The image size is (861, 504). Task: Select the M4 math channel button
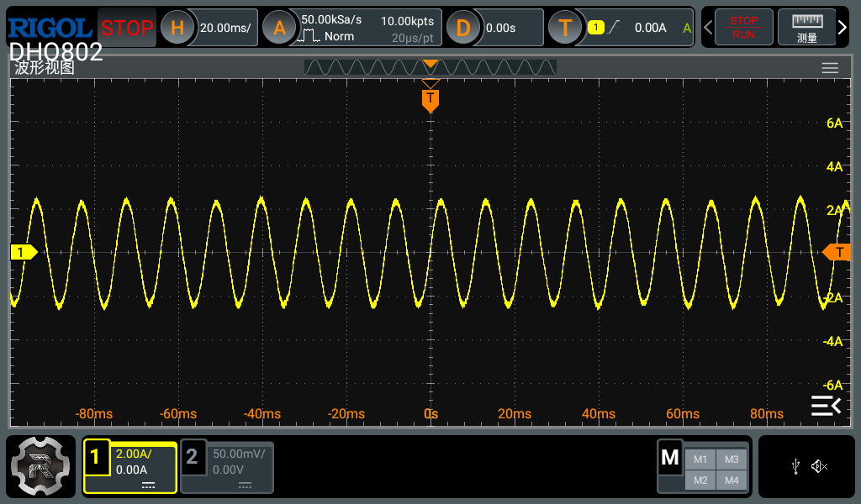732,480
